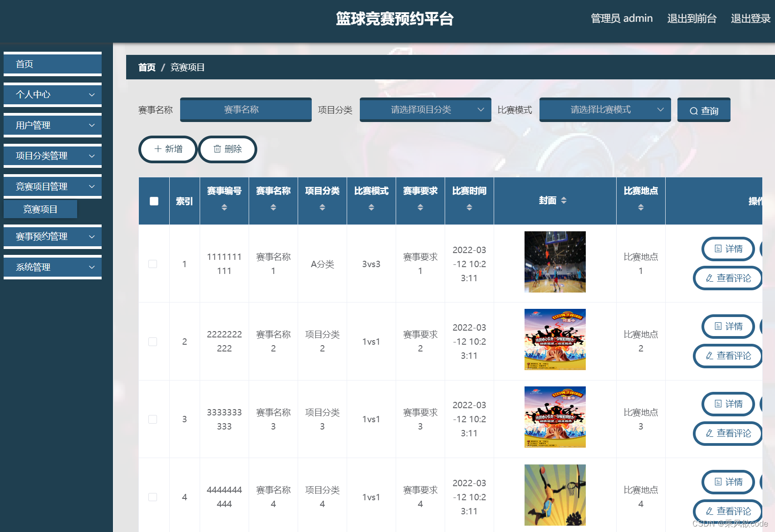This screenshot has width=775, height=532.
Task: Open the 系统管理 sidebar menu
Action: click(52, 267)
